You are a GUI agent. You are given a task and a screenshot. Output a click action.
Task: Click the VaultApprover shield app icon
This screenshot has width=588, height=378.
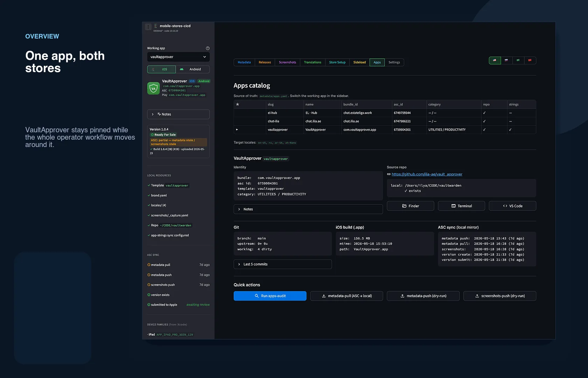(x=153, y=88)
